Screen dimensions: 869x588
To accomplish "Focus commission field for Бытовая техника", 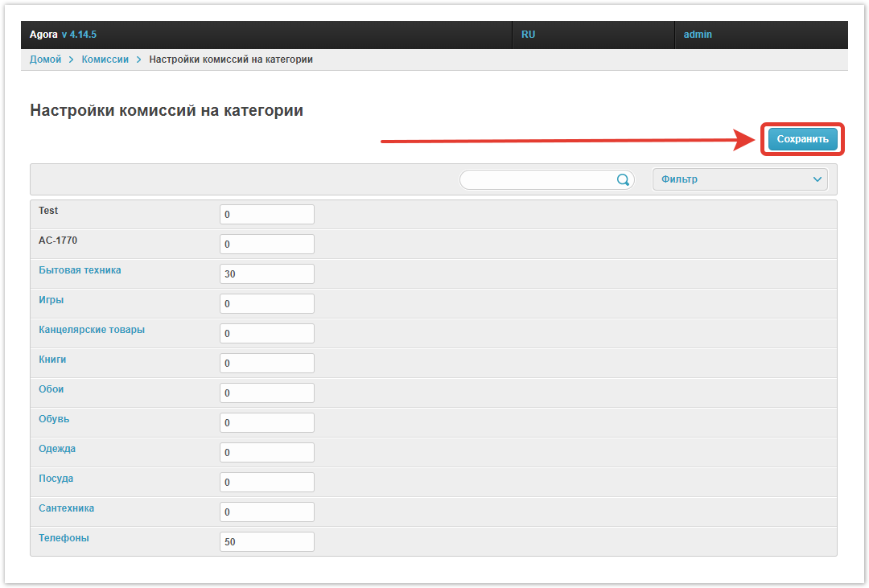I will (x=266, y=274).
